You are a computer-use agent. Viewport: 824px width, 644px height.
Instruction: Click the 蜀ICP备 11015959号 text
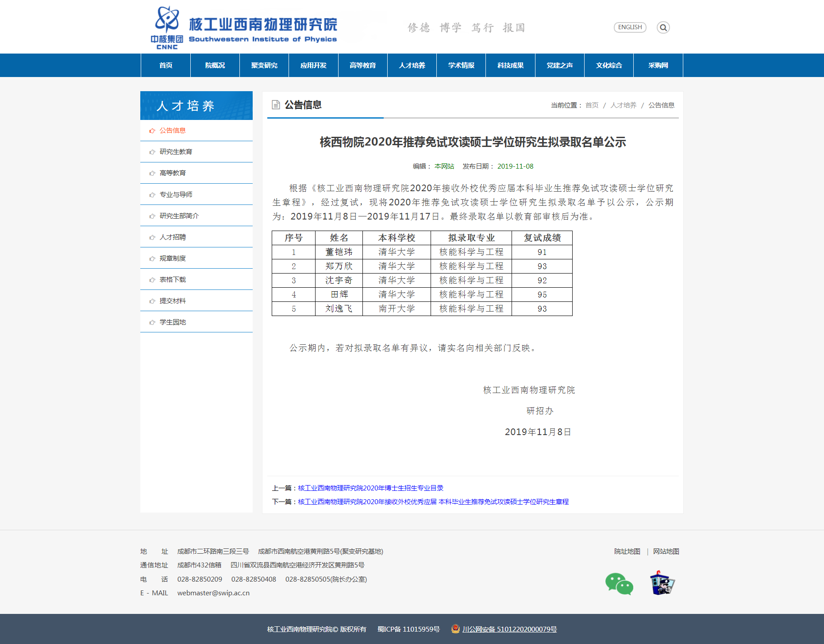(x=408, y=629)
